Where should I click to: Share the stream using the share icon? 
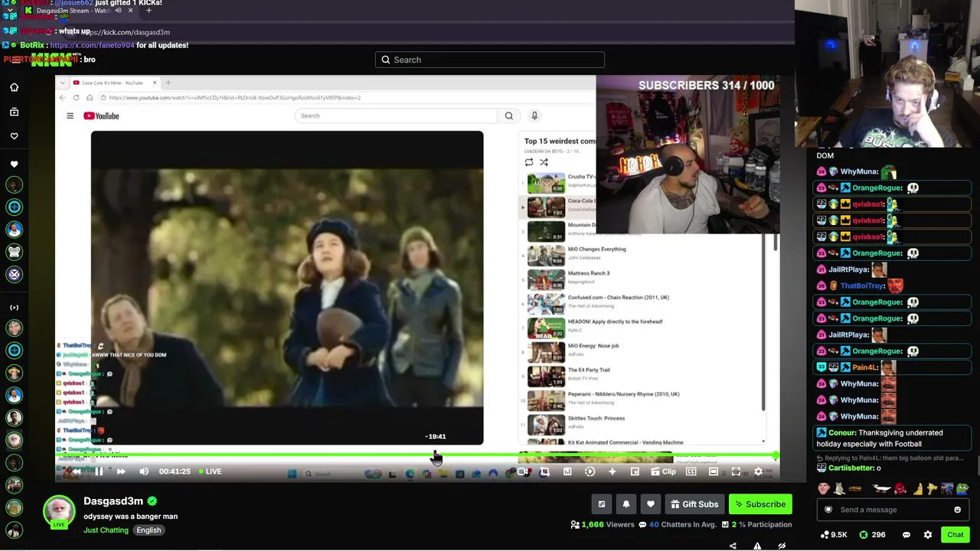coord(733,546)
